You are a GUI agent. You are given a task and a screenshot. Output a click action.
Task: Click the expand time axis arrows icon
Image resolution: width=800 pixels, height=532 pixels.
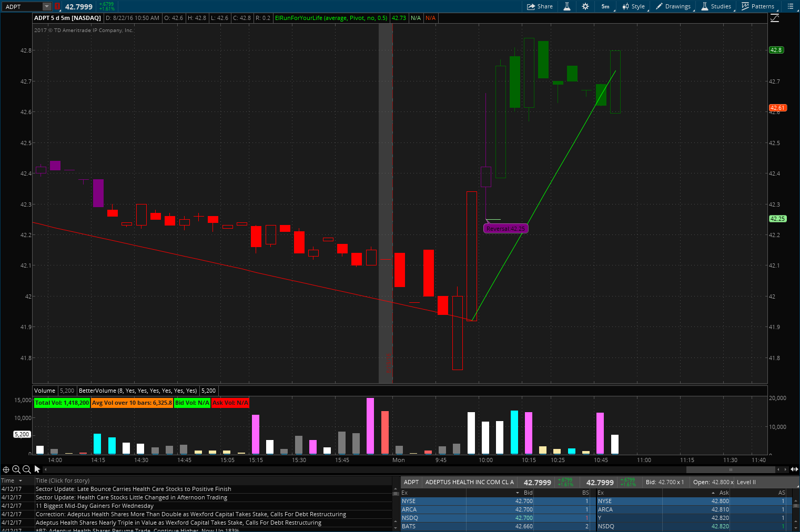pyautogui.click(x=794, y=469)
